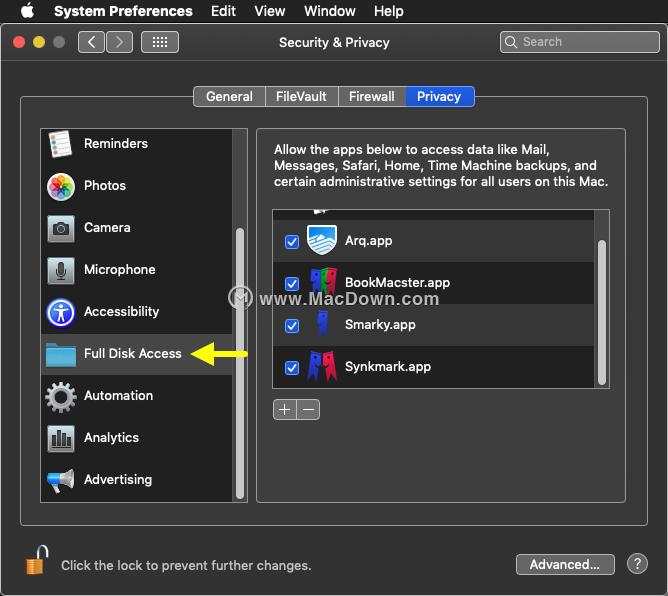Viewport: 668px width, 596px height.
Task: Select Automation in the privacy list
Action: pos(118,396)
